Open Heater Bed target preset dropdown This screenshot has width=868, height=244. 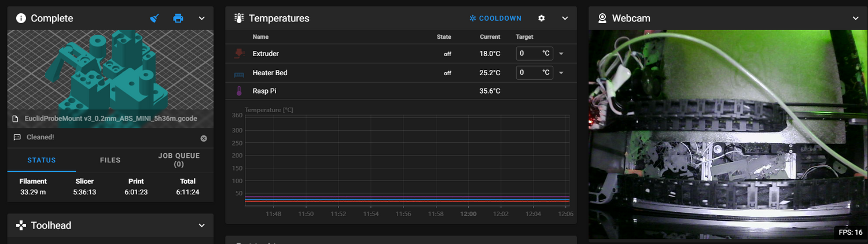(561, 73)
